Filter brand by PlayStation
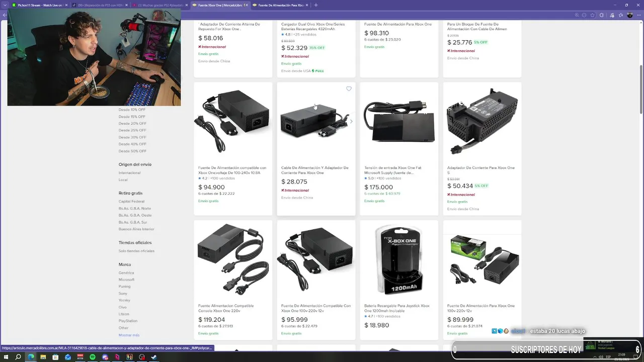 (128, 321)
